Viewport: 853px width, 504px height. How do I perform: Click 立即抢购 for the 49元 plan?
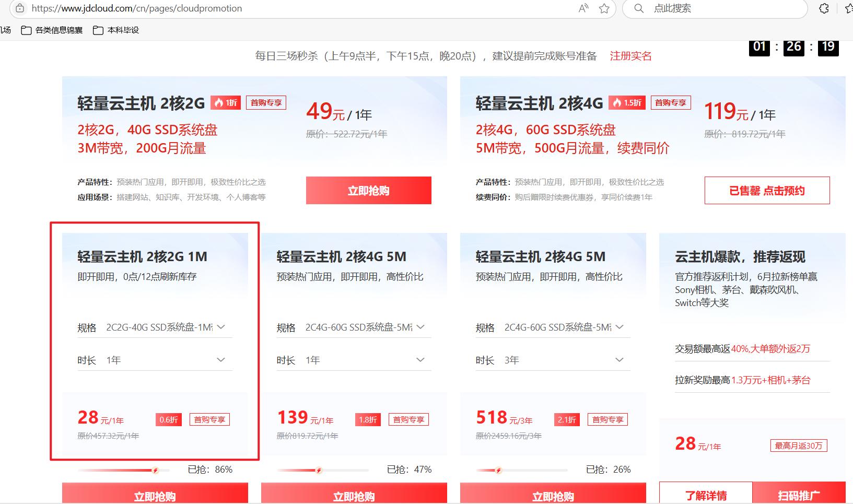[368, 191]
